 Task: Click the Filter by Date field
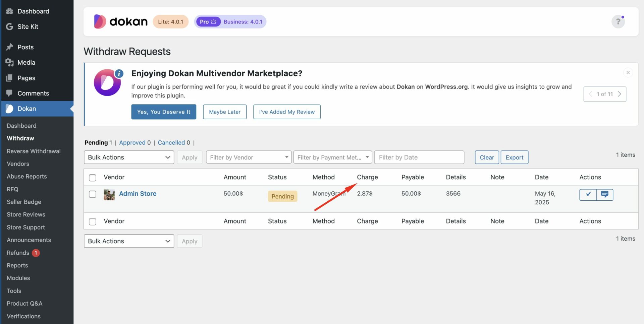point(419,157)
